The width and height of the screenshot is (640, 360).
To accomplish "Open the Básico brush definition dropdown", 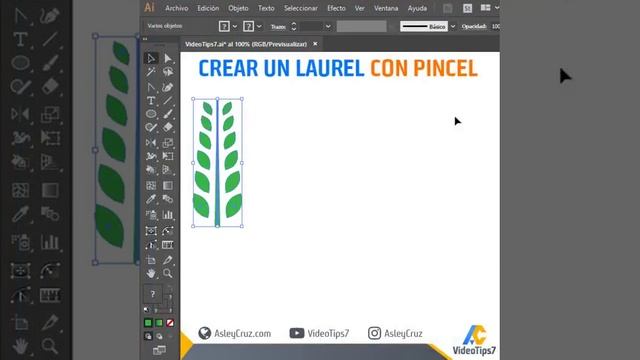I will point(453,27).
